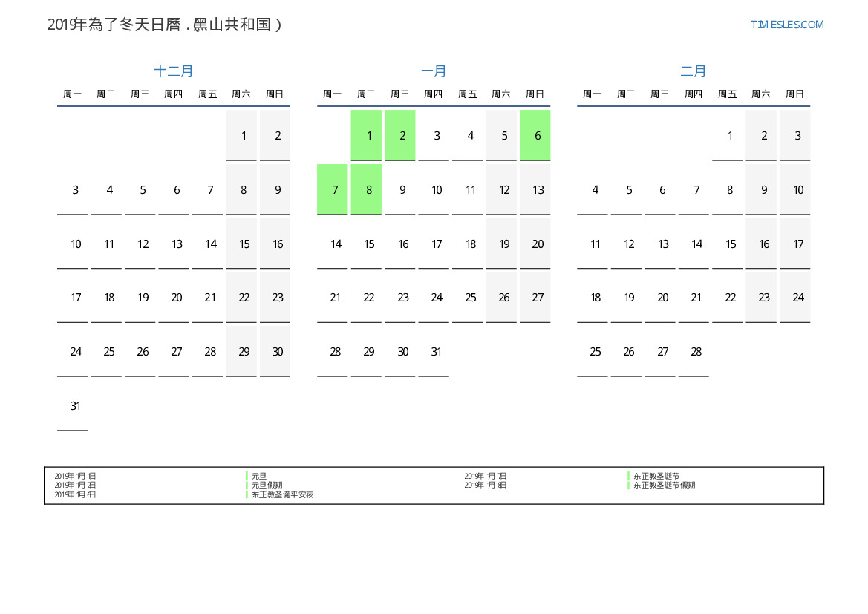
Task: Select January 6 Orthodox Christmas Eve cell
Action: 535,135
